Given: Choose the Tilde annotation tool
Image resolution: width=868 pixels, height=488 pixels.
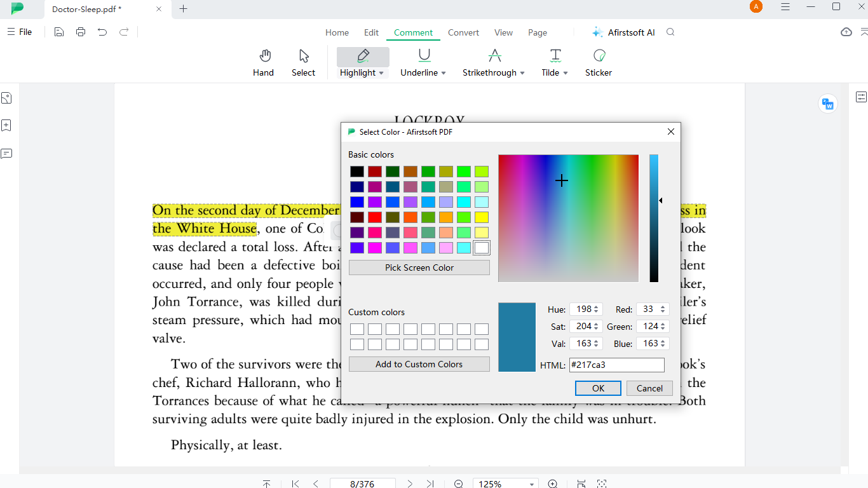Looking at the screenshot, I should 555,57.
